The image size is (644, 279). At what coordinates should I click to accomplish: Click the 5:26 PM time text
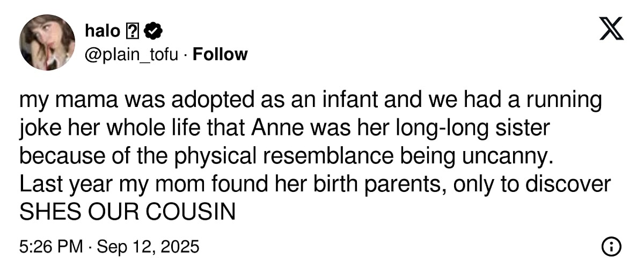[50, 247]
